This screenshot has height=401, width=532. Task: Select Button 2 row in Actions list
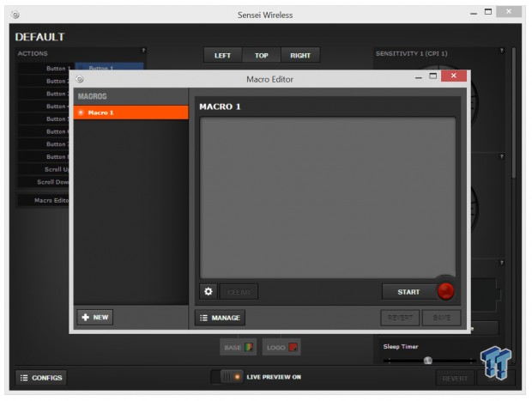pos(44,81)
